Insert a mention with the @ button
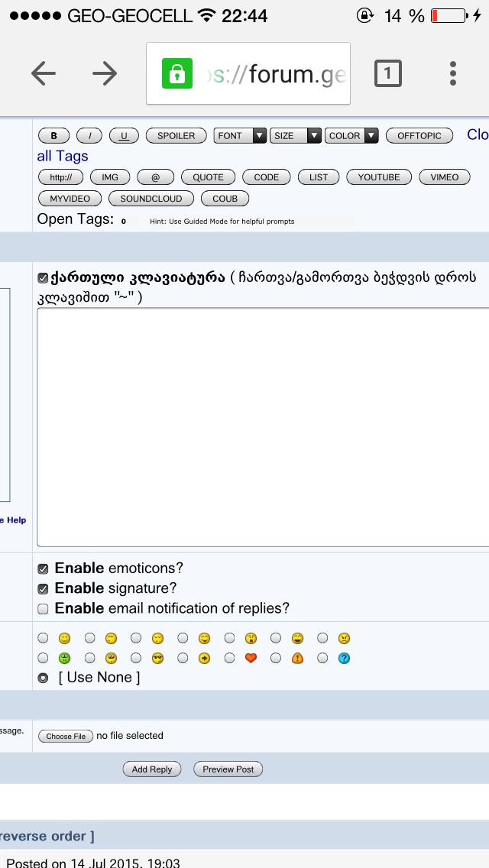Image resolution: width=489 pixels, height=868 pixels. [155, 177]
